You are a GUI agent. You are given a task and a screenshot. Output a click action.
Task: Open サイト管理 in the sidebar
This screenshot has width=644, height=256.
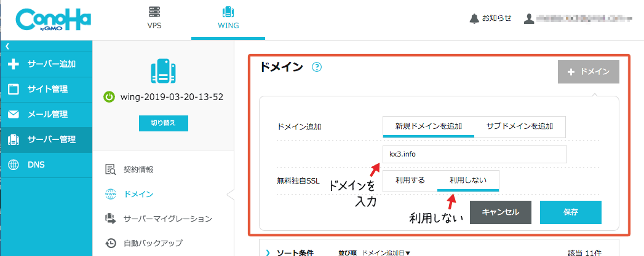click(x=46, y=89)
